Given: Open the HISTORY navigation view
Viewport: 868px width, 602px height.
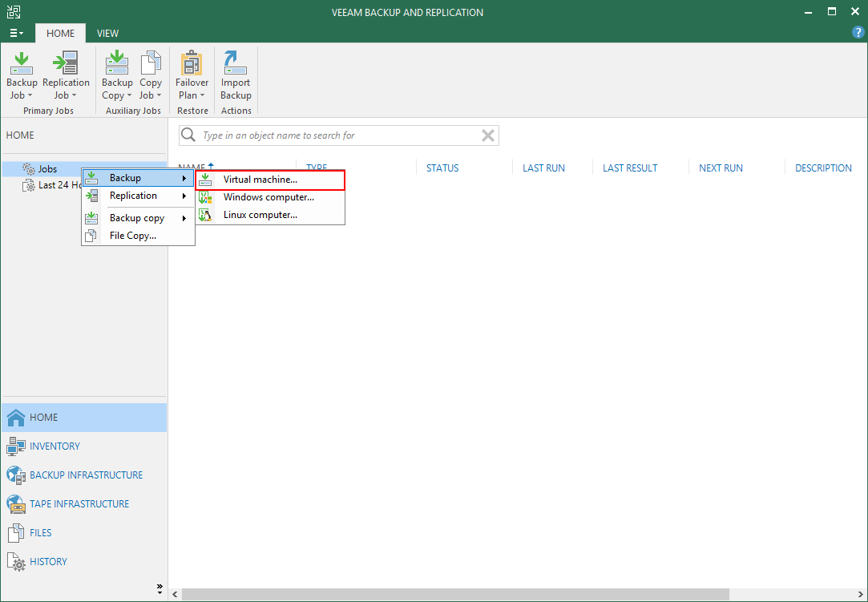Looking at the screenshot, I should pos(84,562).
